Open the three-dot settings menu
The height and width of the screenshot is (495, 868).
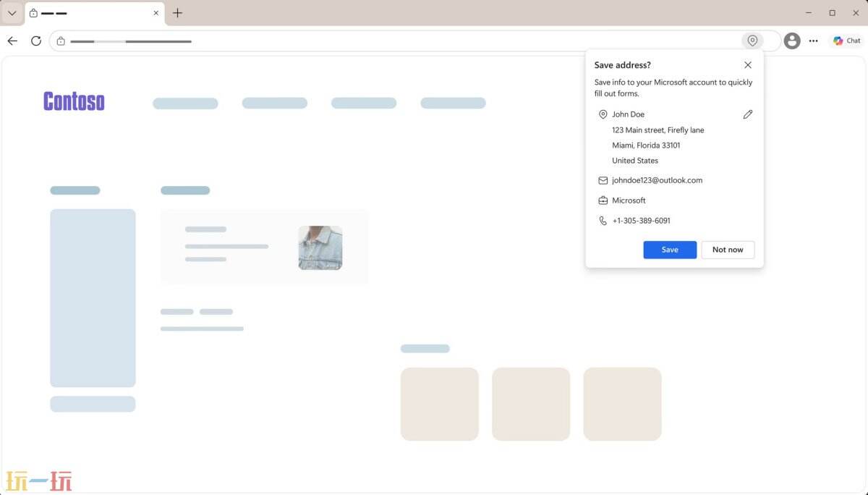pos(814,41)
